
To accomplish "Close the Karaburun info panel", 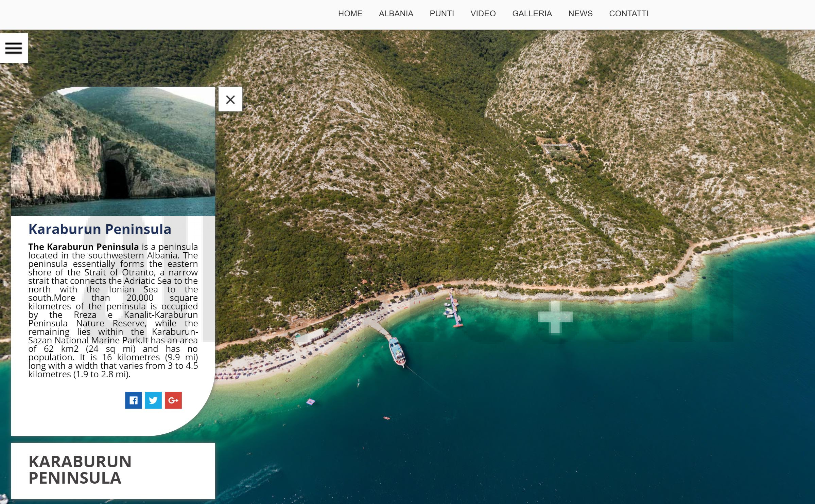I will click(x=230, y=100).
